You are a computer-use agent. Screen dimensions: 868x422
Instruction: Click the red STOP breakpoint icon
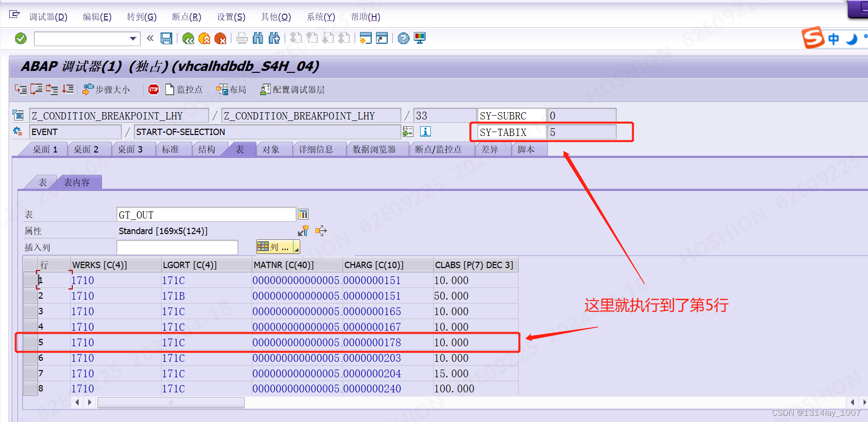154,89
